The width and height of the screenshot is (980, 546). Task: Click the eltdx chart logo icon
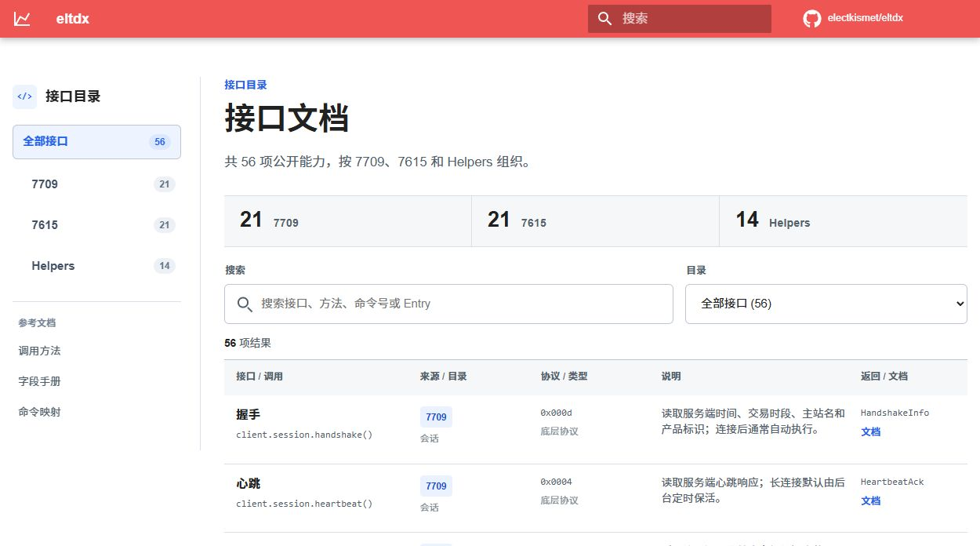pyautogui.click(x=22, y=19)
